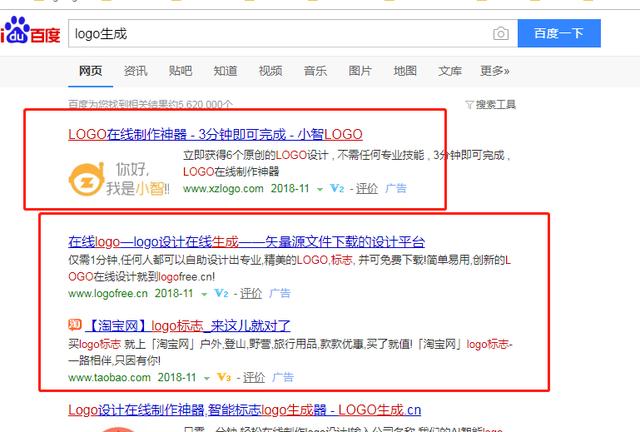Switch to the 视频 tab
The width and height of the screenshot is (640, 432).
click(x=270, y=71)
